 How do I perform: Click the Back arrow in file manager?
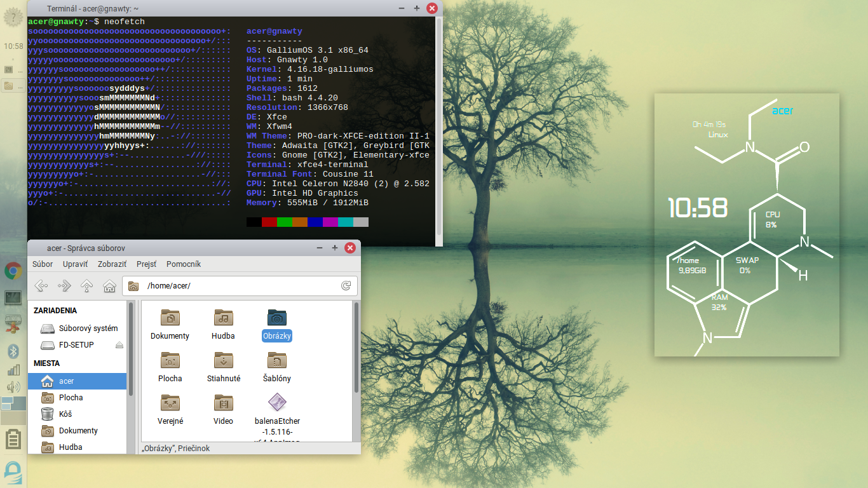(x=41, y=286)
